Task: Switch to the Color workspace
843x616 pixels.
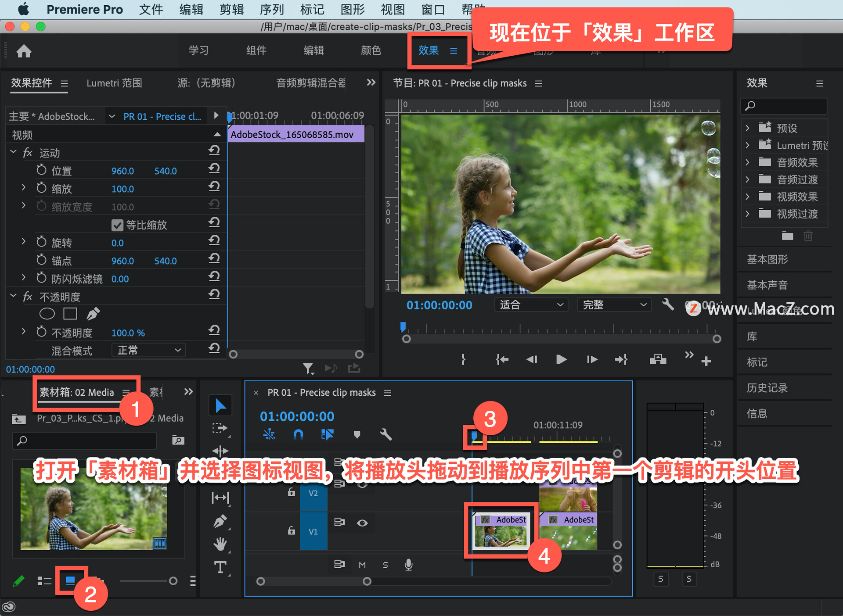Action: tap(371, 50)
